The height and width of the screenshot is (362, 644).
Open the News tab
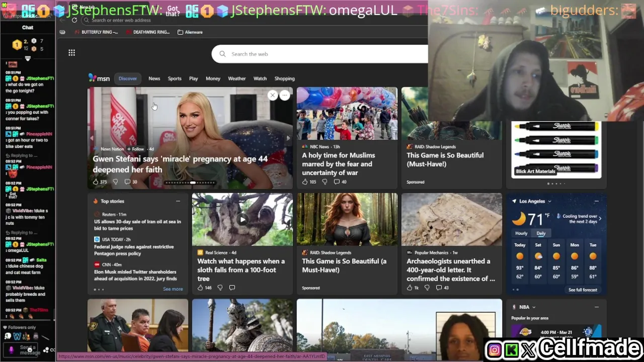point(154,78)
